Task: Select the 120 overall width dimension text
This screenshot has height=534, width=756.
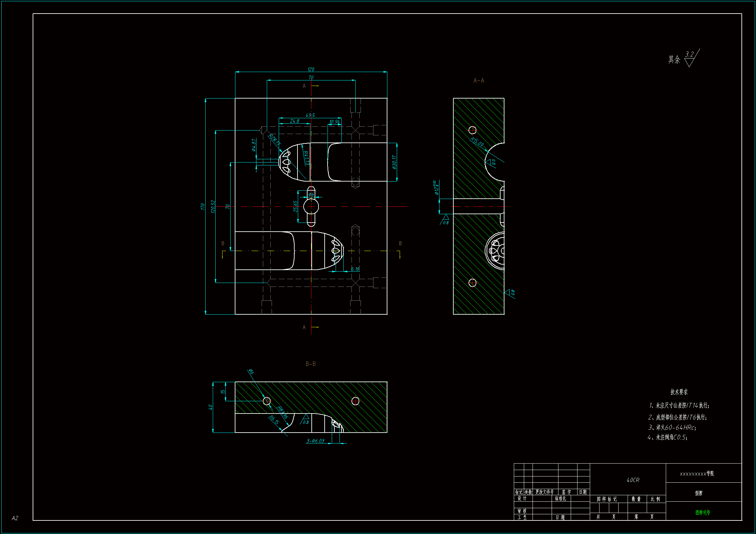Action: [x=311, y=69]
